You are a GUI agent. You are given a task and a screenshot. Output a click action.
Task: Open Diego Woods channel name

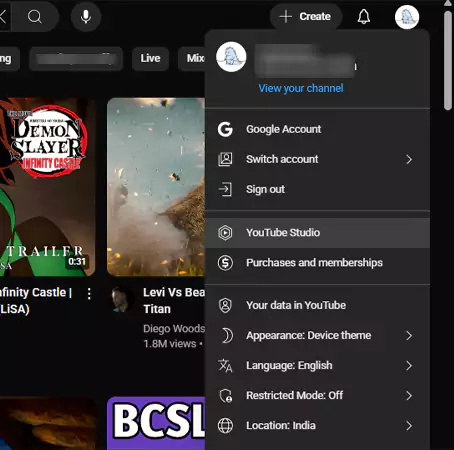[x=174, y=329]
